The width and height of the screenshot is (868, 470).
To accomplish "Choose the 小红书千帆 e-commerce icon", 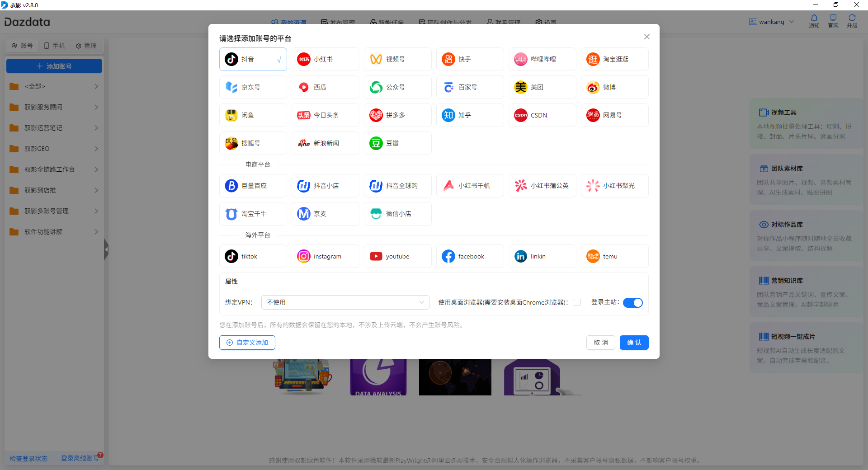I will pyautogui.click(x=448, y=186).
